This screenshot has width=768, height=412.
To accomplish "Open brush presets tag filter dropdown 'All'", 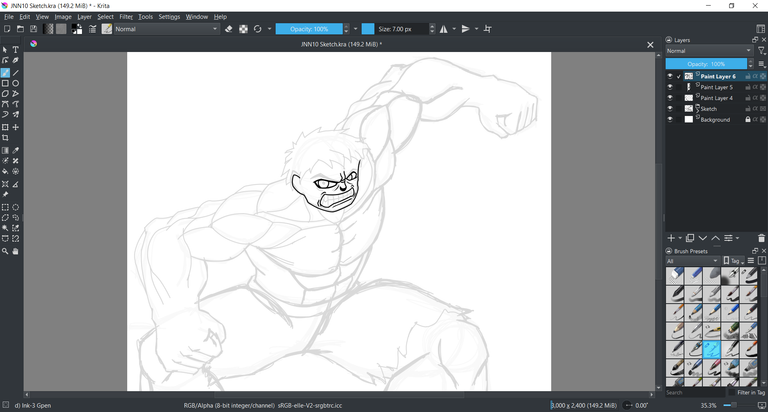I will (693, 261).
